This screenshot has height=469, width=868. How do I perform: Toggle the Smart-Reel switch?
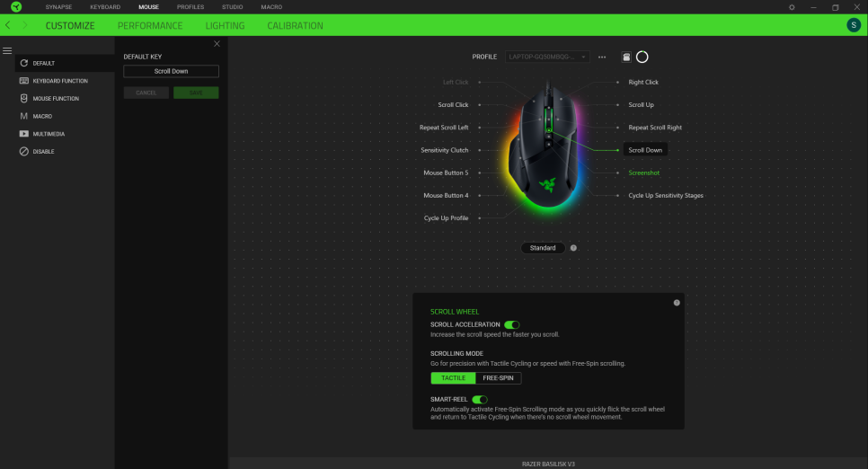(480, 400)
